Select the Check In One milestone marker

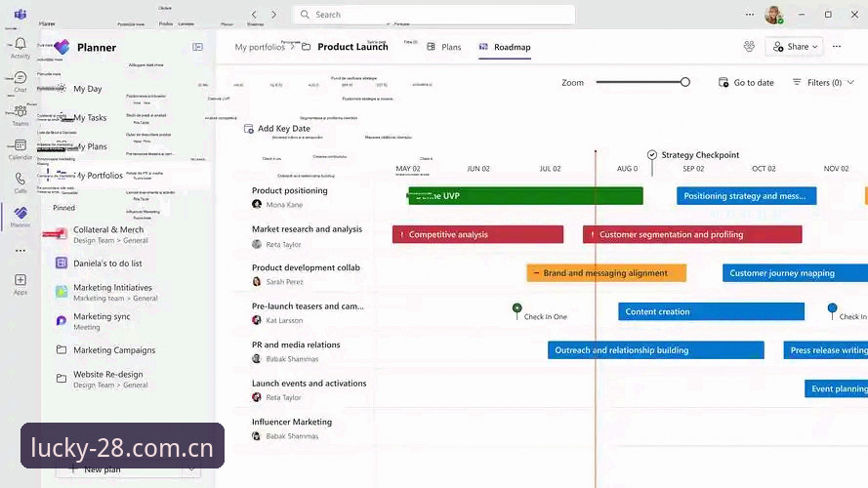tap(517, 308)
